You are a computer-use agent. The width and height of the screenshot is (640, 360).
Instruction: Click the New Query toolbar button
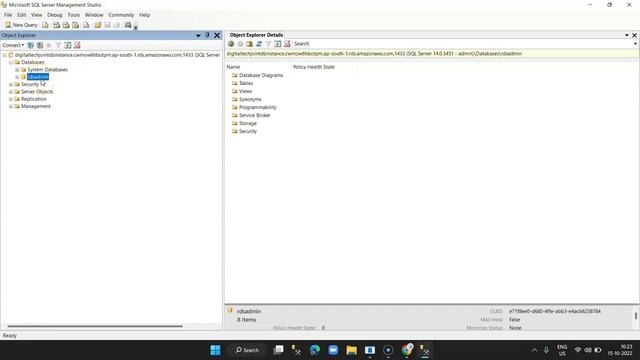pyautogui.click(x=21, y=25)
